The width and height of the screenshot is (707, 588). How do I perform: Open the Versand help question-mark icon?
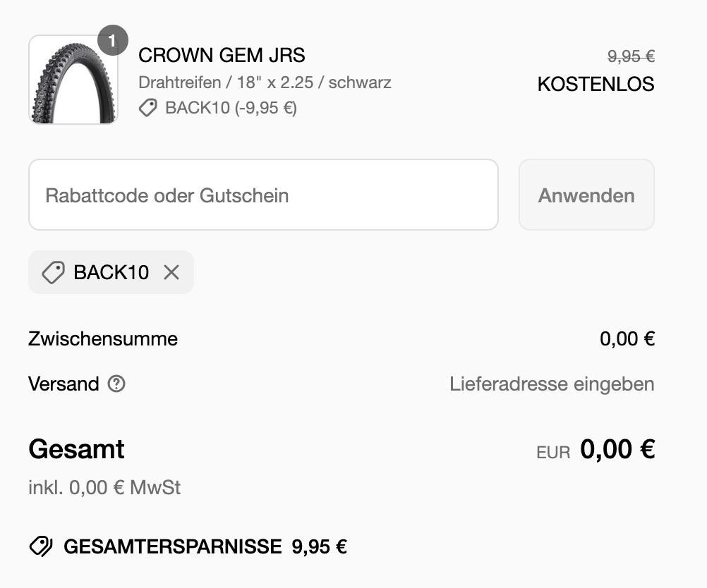116,384
